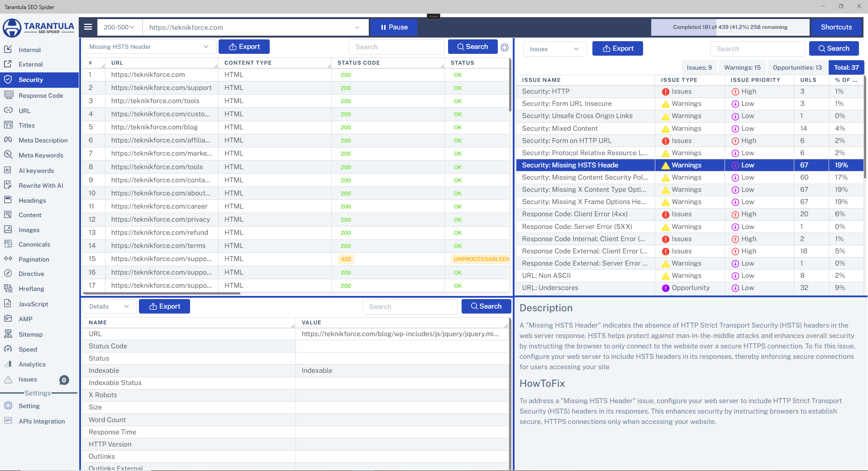868x471 pixels.
Task: Click the crawl progress bar
Action: tap(730, 27)
